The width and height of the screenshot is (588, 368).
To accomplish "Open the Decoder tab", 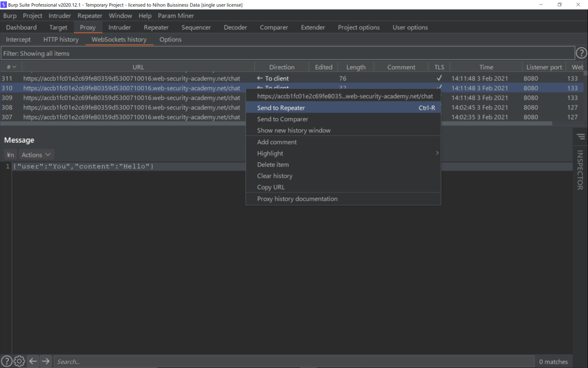I will [236, 27].
